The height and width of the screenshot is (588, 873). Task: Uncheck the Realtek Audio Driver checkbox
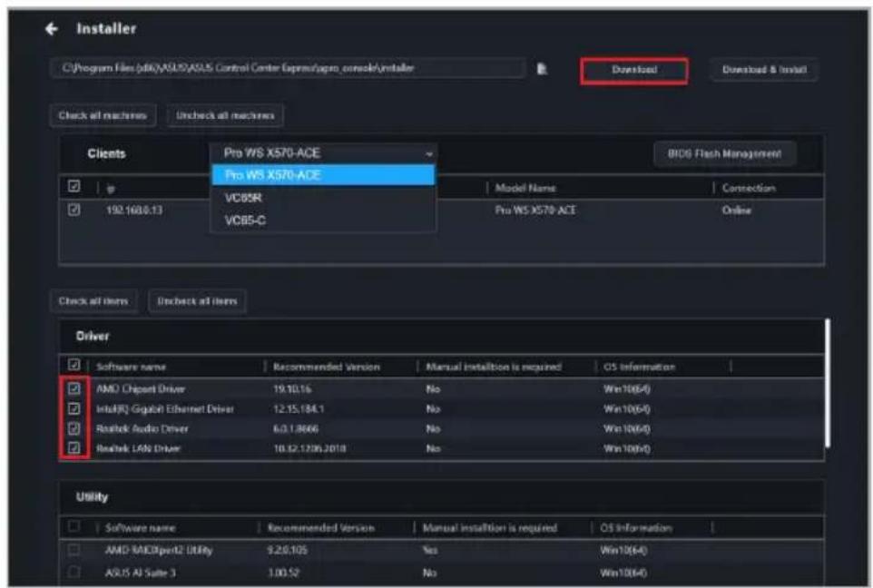point(74,428)
